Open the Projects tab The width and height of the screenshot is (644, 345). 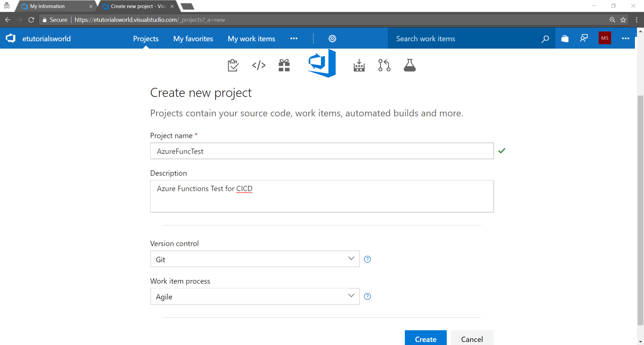tap(146, 39)
